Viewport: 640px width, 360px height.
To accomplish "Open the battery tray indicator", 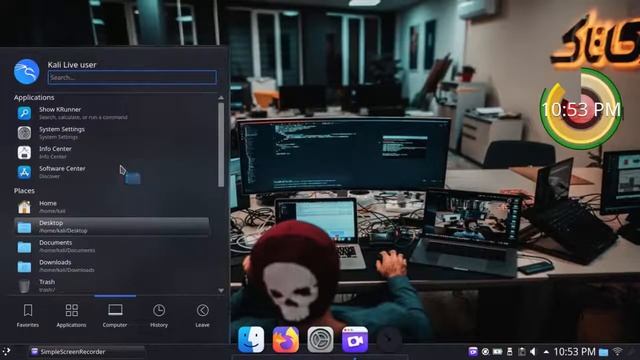I will 498,351.
